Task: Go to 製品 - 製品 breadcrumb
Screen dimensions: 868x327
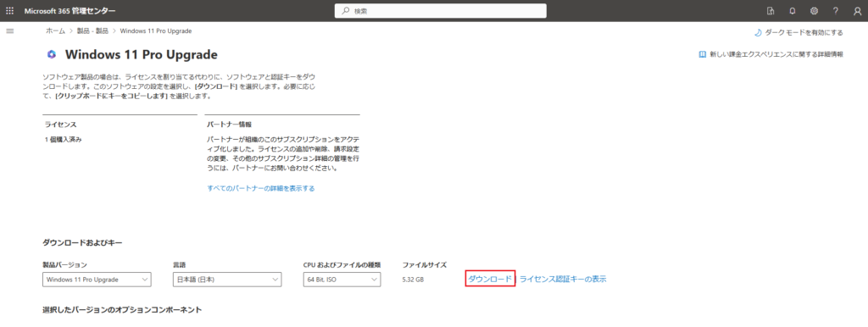Action: [92, 31]
